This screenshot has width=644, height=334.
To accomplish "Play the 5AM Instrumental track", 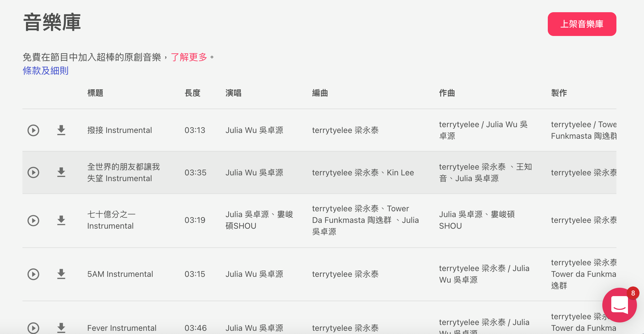I will 33,274.
